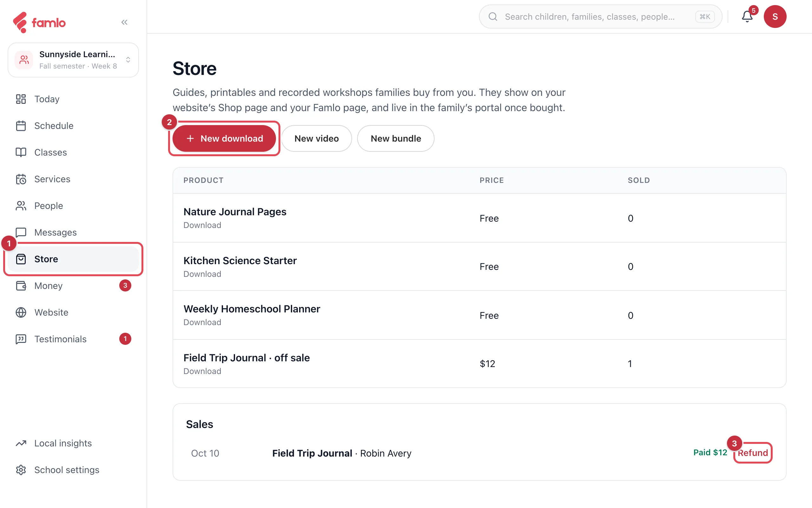The width and height of the screenshot is (812, 508).
Task: Click the Messages chat bubble icon
Action: (21, 232)
